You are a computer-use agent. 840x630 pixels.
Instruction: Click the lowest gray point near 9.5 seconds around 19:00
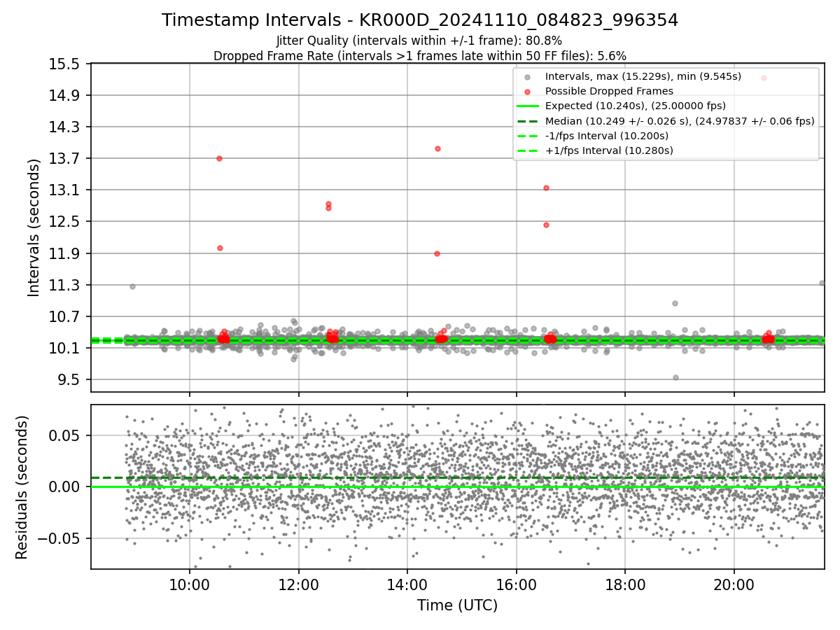coord(675,377)
